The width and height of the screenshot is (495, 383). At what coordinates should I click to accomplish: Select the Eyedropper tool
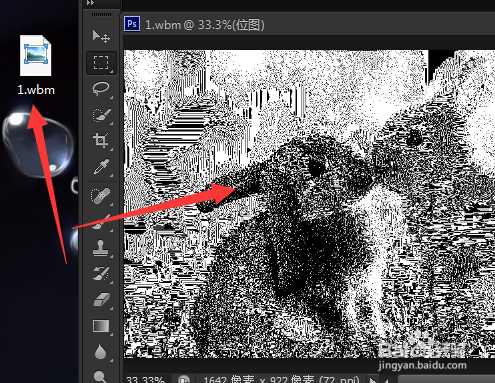coord(101,167)
